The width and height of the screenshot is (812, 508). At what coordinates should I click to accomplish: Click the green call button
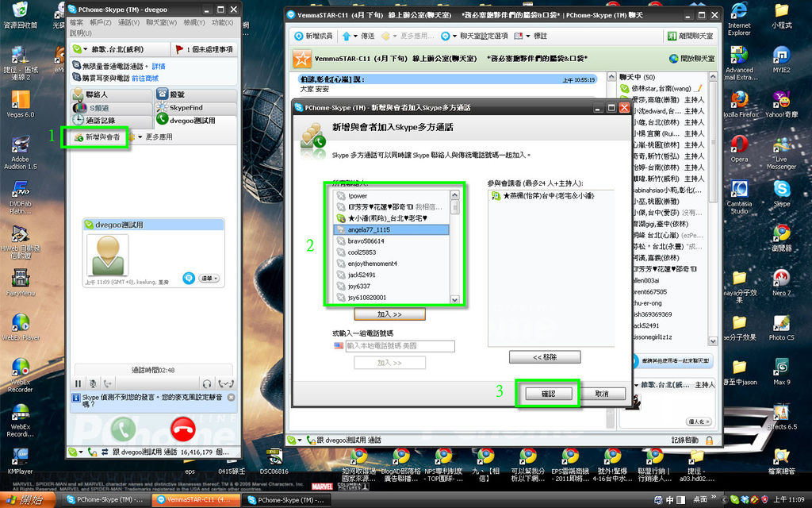tap(123, 429)
